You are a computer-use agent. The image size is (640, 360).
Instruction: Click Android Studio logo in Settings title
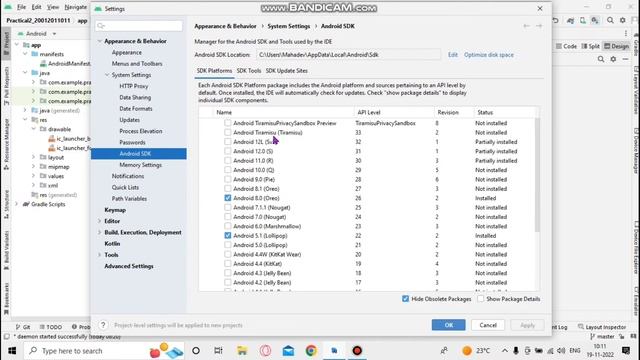[98, 9]
